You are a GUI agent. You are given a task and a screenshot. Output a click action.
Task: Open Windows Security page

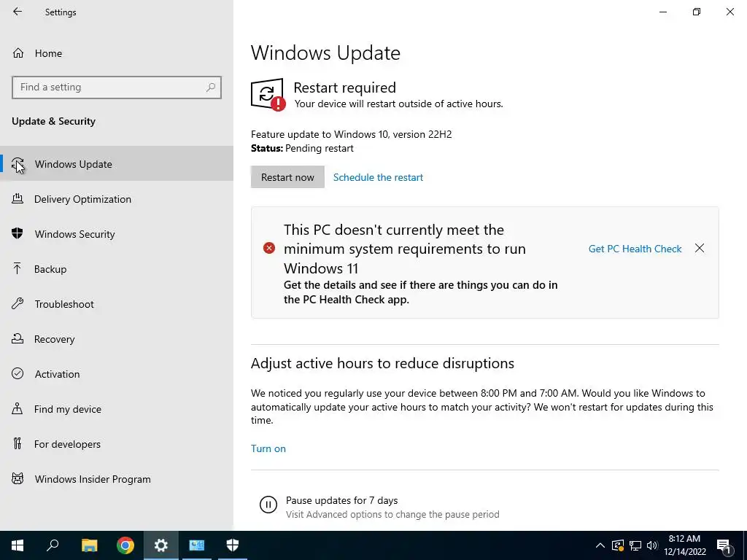(117, 234)
